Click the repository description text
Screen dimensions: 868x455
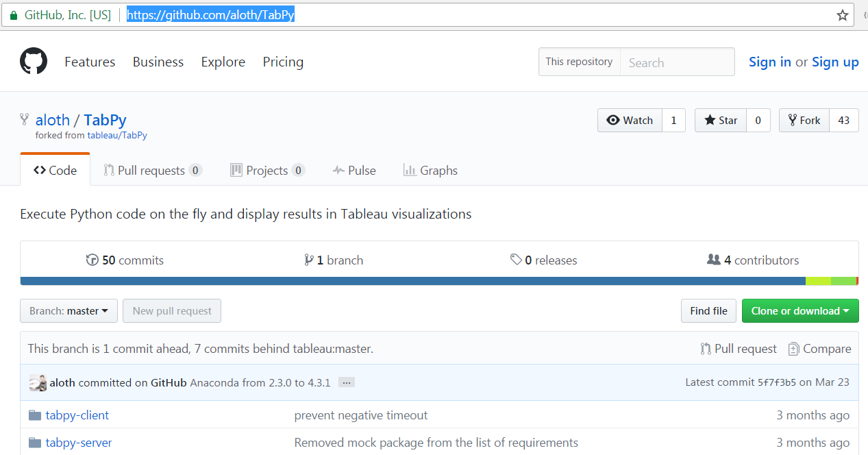click(x=246, y=214)
